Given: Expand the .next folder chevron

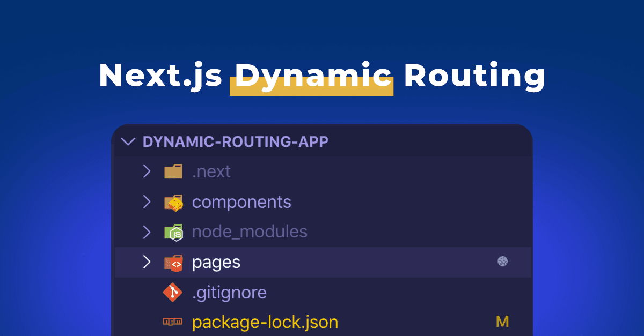Looking at the screenshot, I should [x=146, y=171].
